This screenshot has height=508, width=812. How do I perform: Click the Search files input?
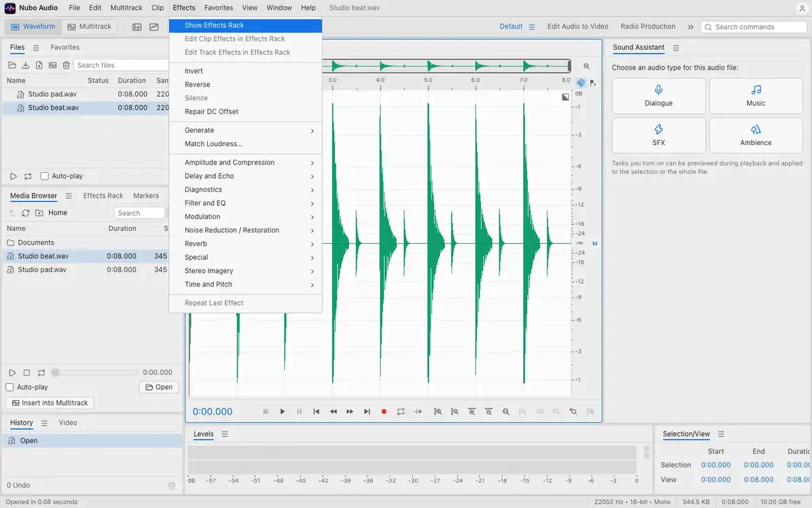point(120,65)
